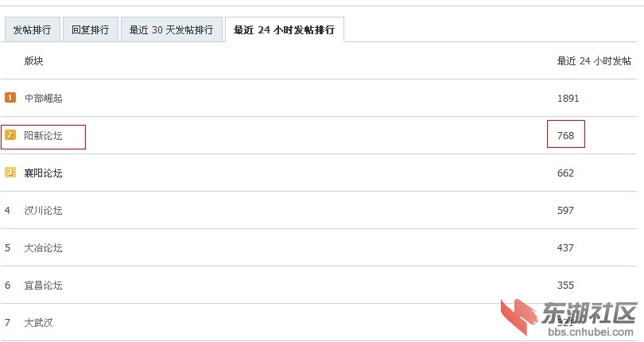
Task: Click the 最近 24 小时发帖 column header
Action: (x=594, y=60)
